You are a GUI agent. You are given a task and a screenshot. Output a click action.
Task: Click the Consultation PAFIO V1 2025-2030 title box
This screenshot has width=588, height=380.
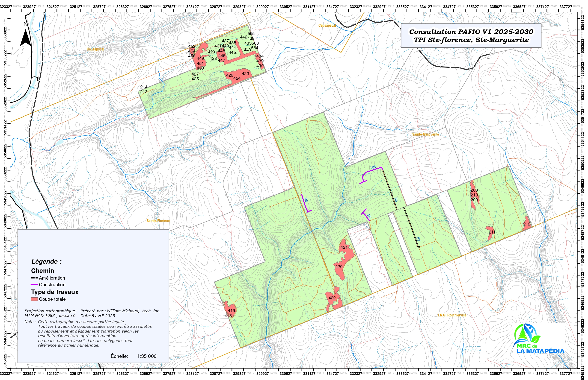pyautogui.click(x=471, y=36)
